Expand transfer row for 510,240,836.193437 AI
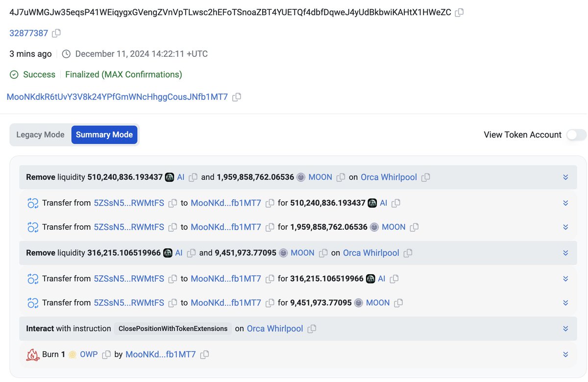Image resolution: width=588 pixels, height=382 pixels. pyautogui.click(x=565, y=203)
